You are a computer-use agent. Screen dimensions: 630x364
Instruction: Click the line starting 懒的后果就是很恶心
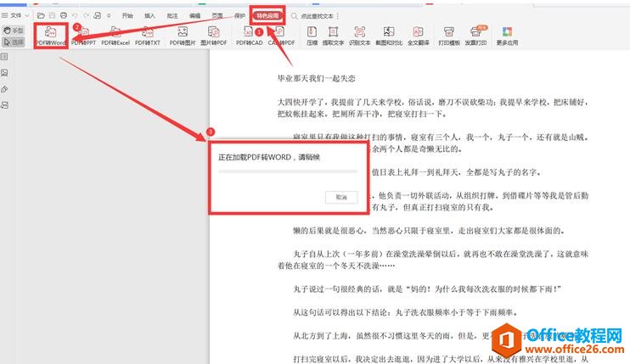point(429,231)
